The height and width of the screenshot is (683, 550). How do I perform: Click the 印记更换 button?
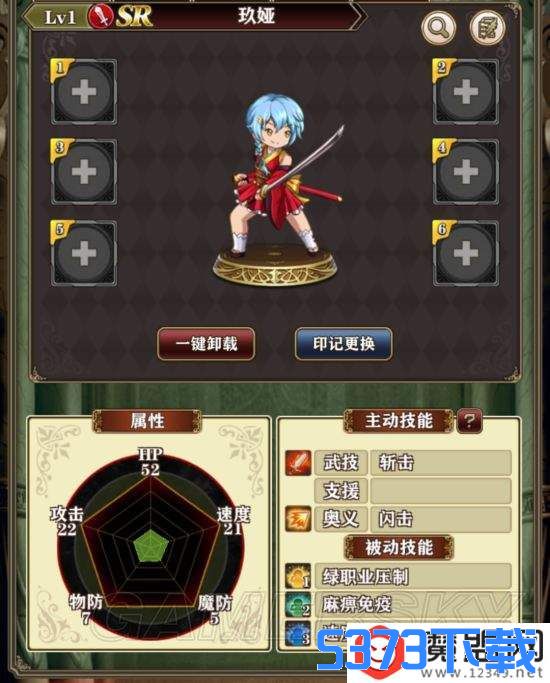pyautogui.click(x=344, y=344)
